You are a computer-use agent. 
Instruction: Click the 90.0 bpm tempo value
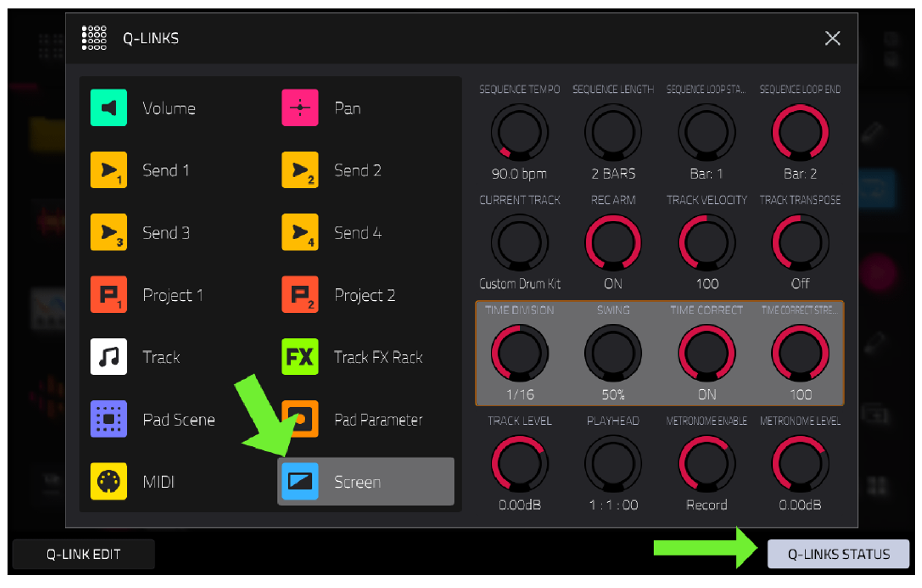click(x=519, y=174)
